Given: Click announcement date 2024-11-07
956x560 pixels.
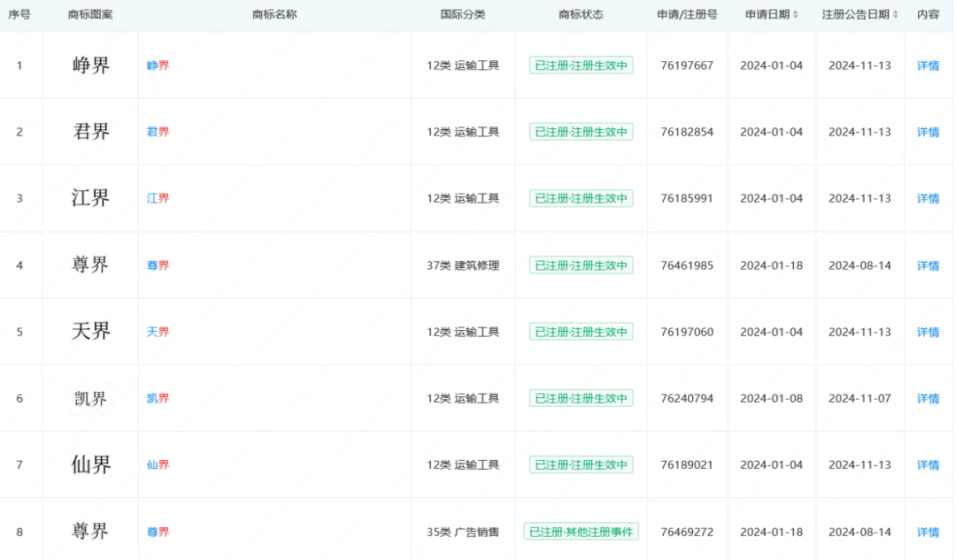Looking at the screenshot, I should [x=860, y=398].
